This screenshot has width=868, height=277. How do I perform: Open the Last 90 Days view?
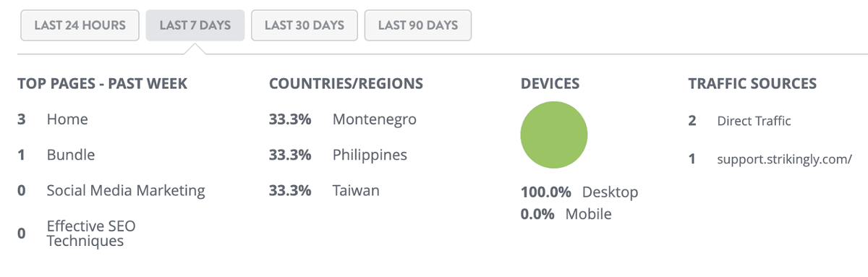coord(418,25)
